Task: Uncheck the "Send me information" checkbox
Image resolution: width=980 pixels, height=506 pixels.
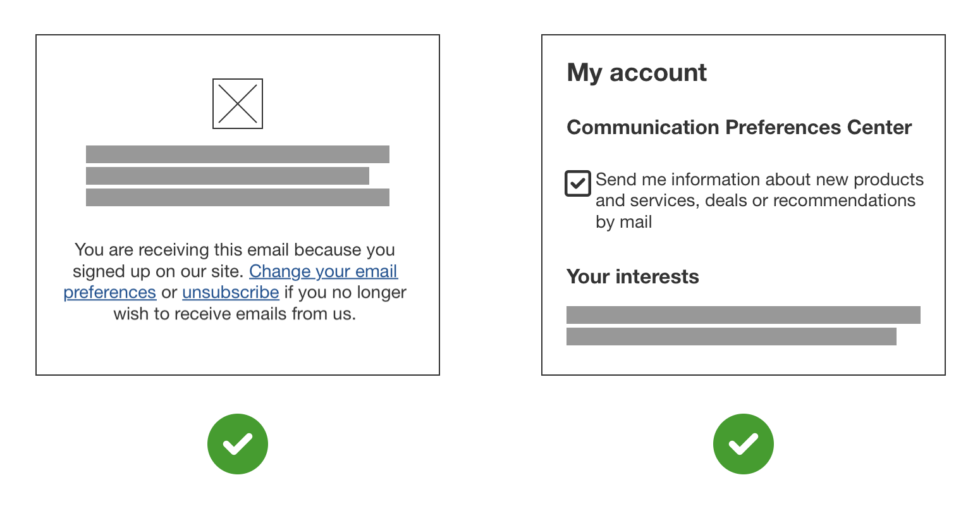Action: (x=577, y=183)
